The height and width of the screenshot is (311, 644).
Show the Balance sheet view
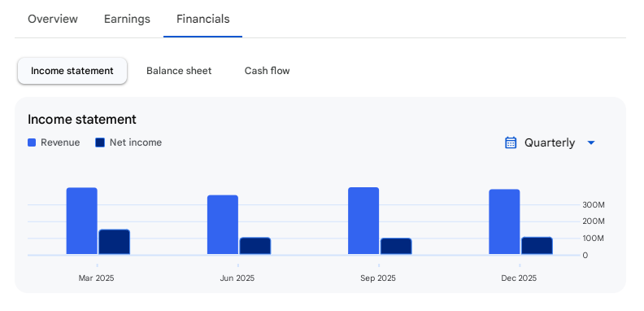point(179,71)
